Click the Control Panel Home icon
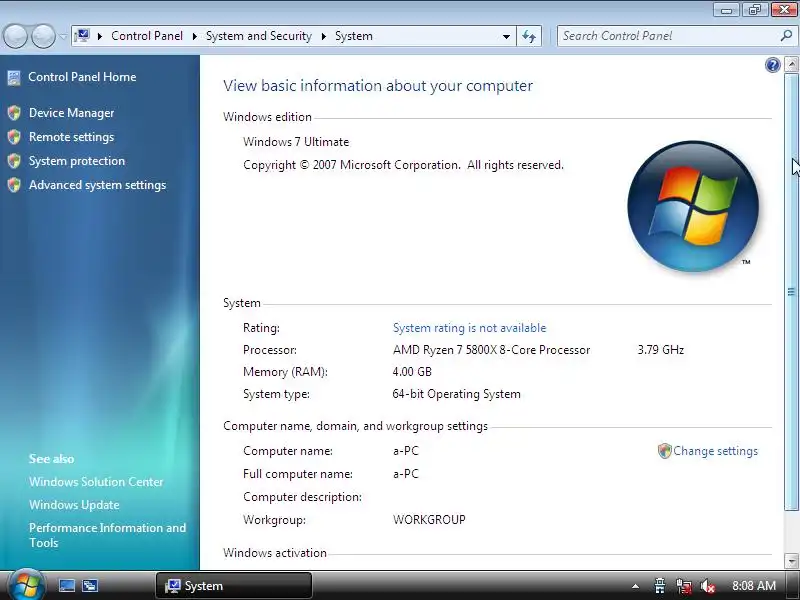This screenshot has width=800, height=600. coord(14,78)
